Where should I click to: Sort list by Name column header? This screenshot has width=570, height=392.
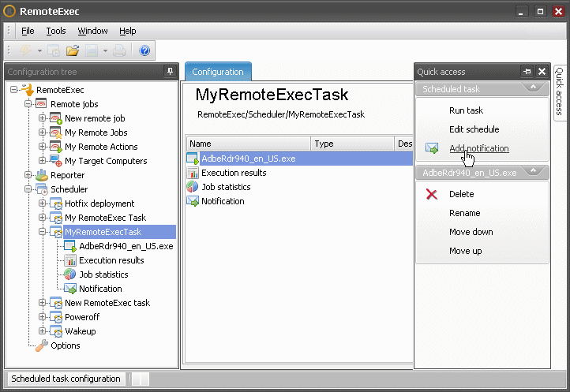[x=249, y=144]
